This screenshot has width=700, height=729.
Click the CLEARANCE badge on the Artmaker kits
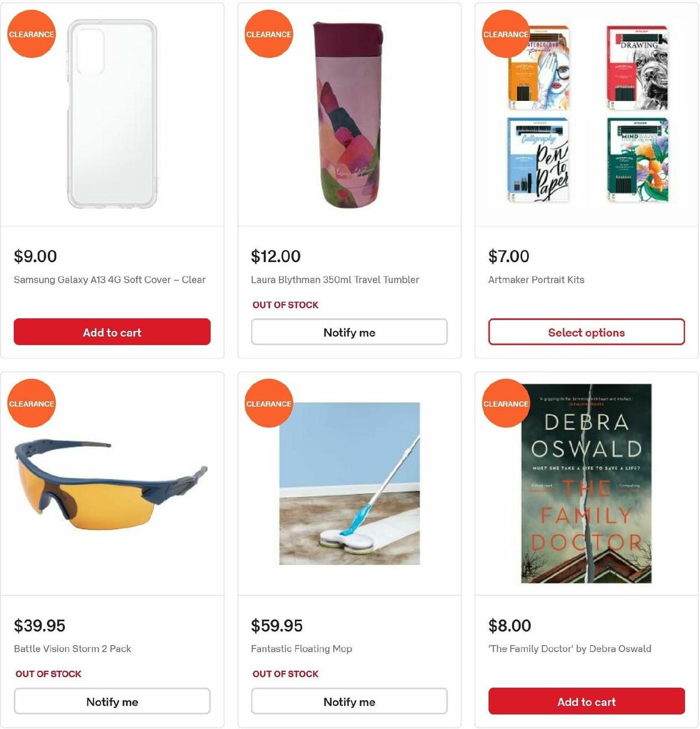click(x=505, y=34)
